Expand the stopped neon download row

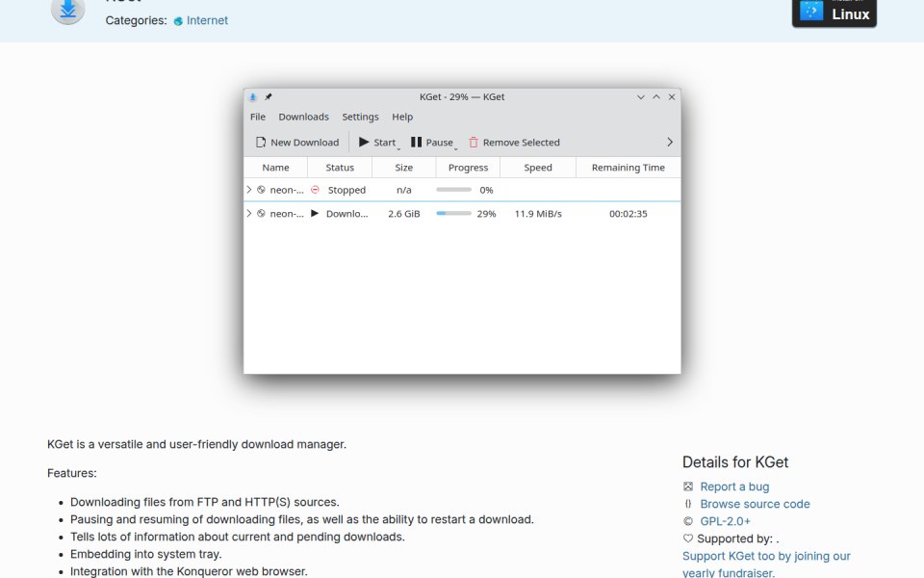[249, 190]
